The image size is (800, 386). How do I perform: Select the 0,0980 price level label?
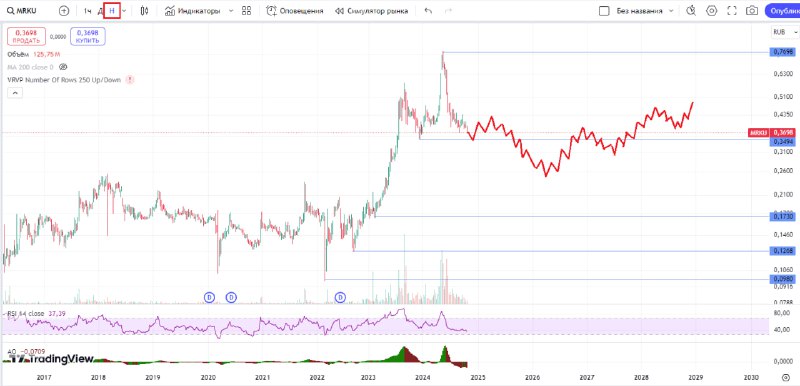(x=782, y=279)
